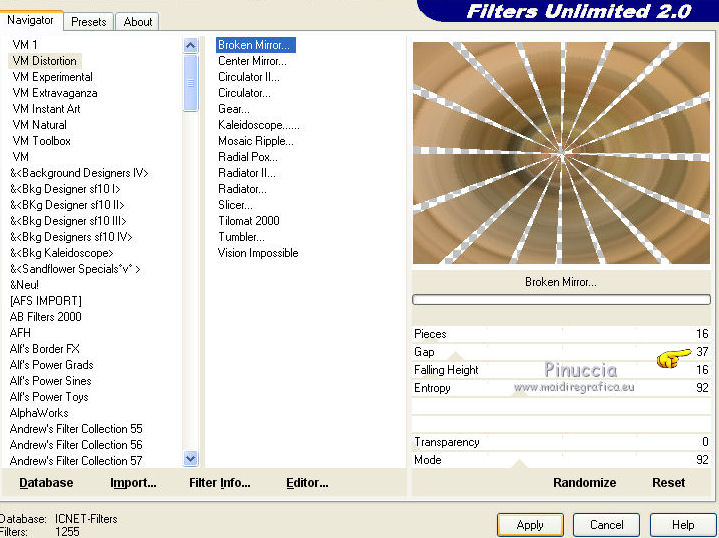Open Filter Info...
The image size is (719, 538).
coord(219,482)
